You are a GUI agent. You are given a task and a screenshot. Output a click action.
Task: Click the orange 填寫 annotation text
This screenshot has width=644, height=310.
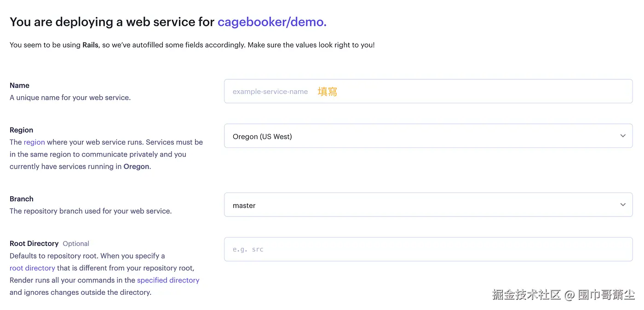[x=327, y=92]
